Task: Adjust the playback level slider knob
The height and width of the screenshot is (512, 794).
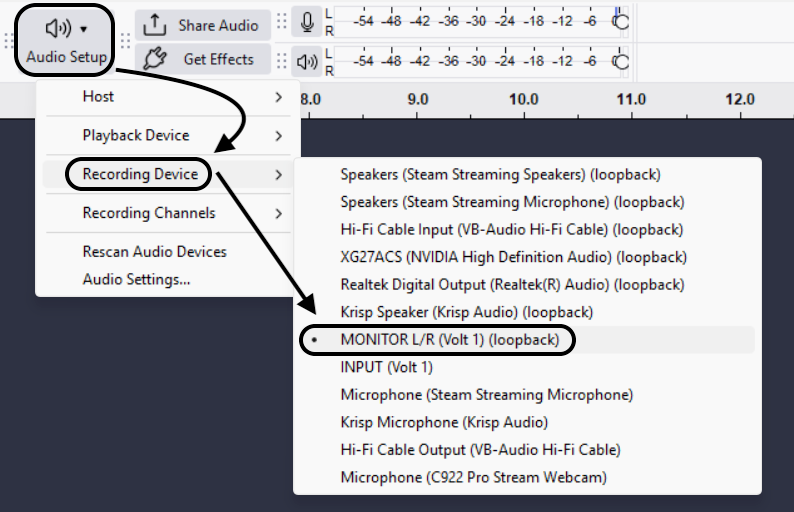Action: 621,62
